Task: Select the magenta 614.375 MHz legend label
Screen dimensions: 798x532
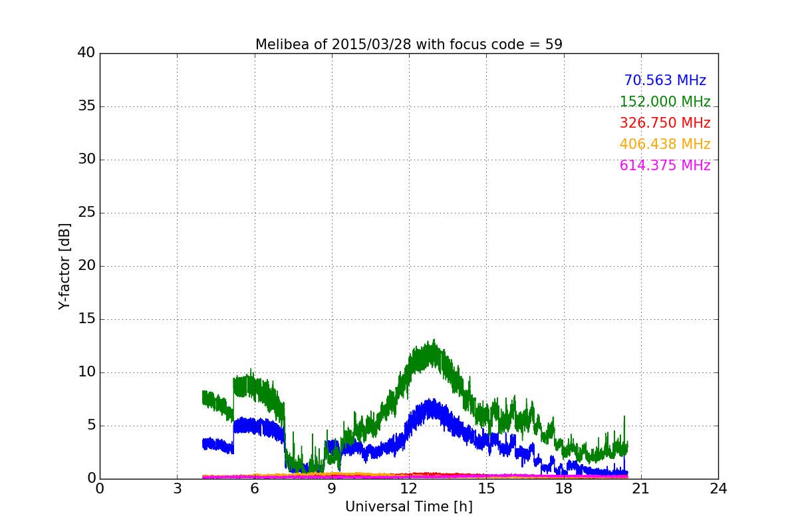Action: click(x=665, y=166)
